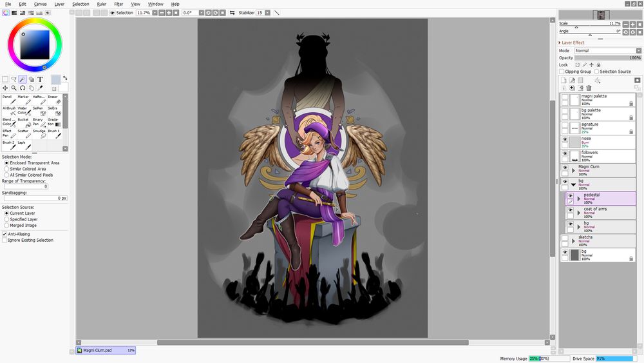This screenshot has height=363, width=644.
Task: Expand the coat of arms group
Action: [579, 213]
